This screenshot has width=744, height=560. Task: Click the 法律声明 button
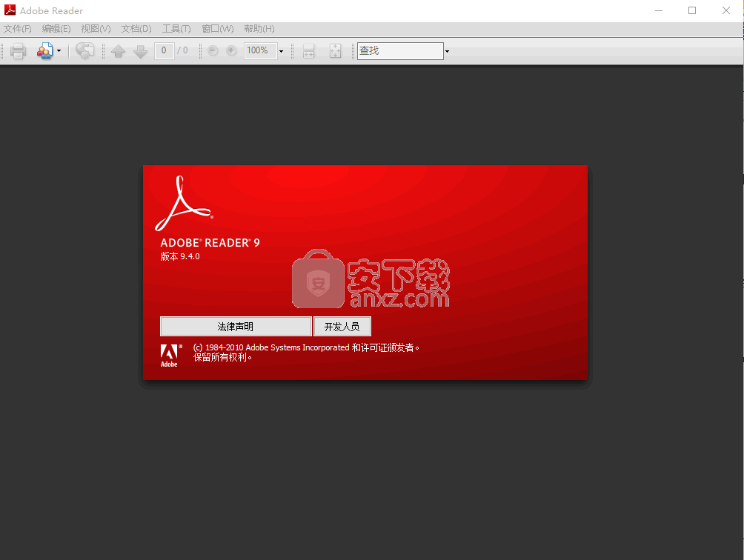tap(236, 326)
